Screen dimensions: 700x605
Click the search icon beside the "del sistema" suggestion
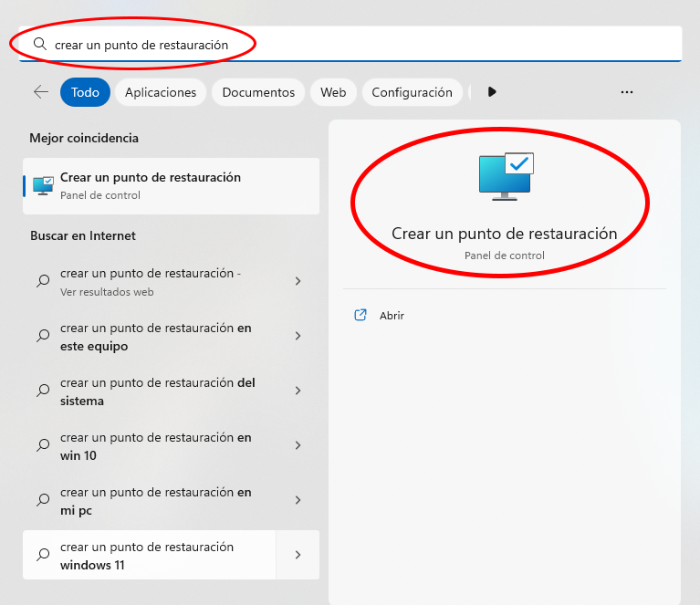click(43, 391)
